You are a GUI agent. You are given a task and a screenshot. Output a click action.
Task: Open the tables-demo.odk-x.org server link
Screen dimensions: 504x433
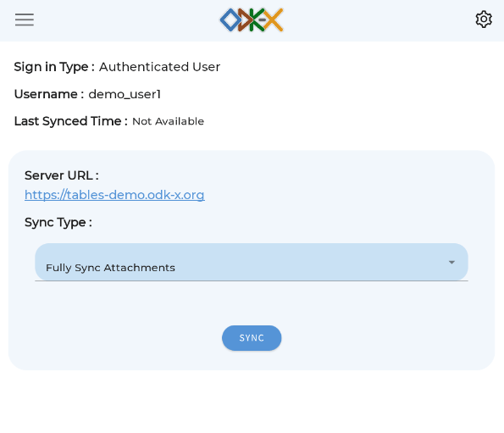(x=114, y=195)
